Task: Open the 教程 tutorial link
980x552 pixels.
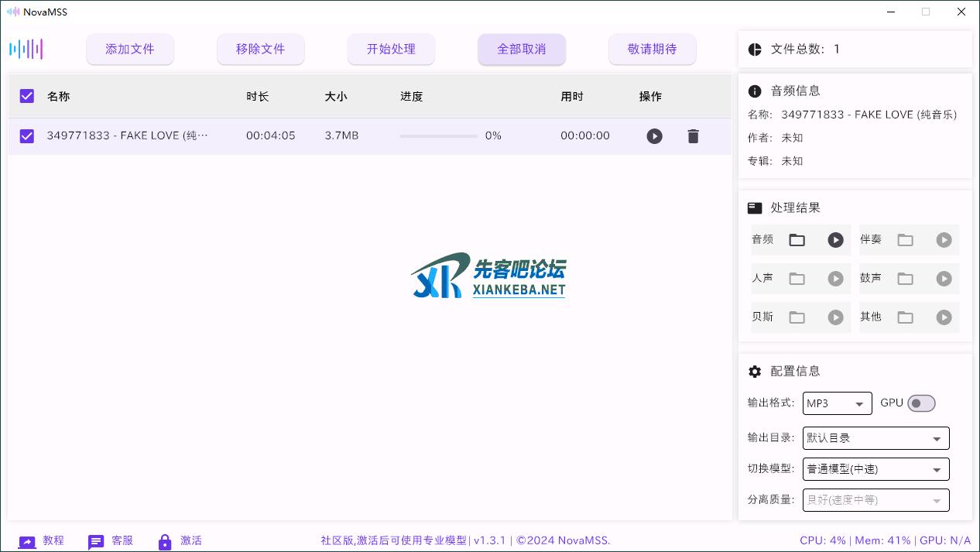Action: coord(43,540)
